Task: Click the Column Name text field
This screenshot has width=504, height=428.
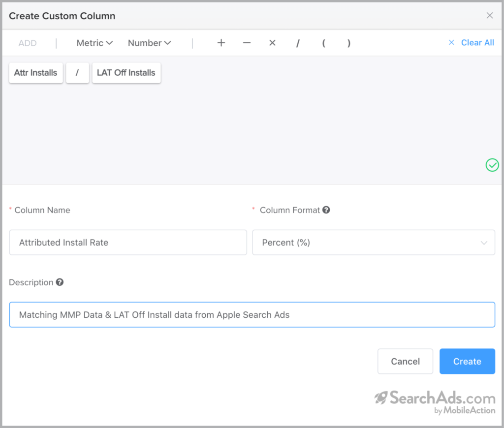Action: click(128, 243)
